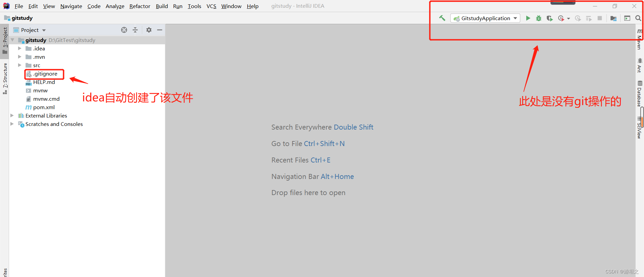Expand the .idea folder
Screen dimensions: 644x277
(19, 48)
